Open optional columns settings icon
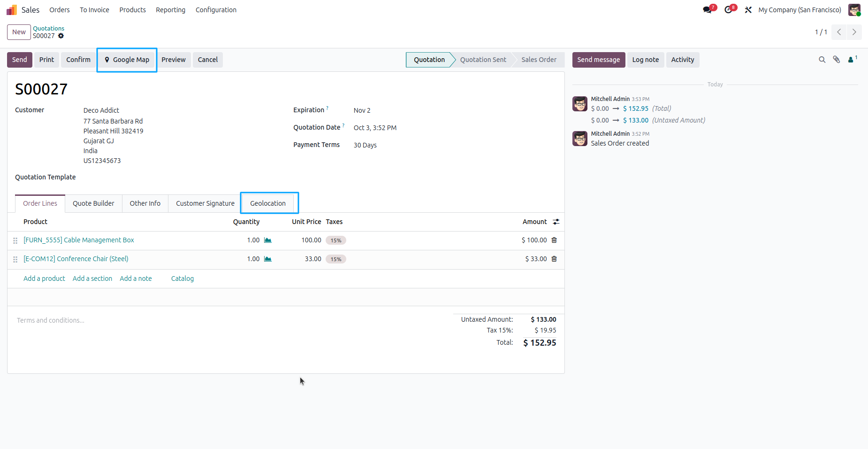This screenshot has width=868, height=449. click(x=556, y=222)
